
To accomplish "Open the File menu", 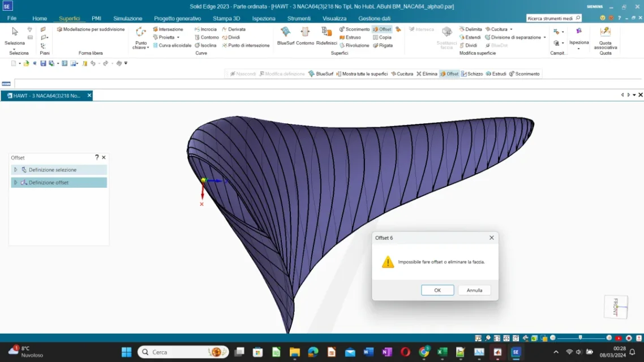I will [x=12, y=19].
